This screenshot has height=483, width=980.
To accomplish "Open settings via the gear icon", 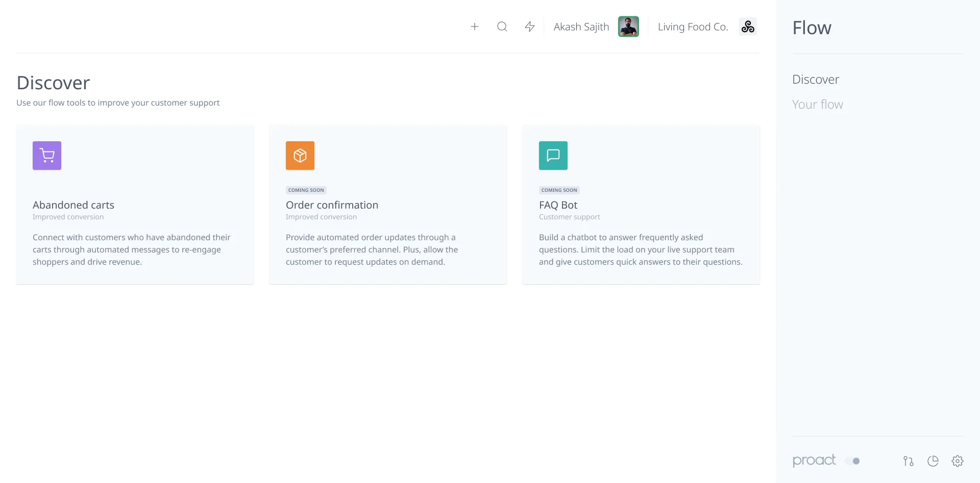I will pos(957,461).
